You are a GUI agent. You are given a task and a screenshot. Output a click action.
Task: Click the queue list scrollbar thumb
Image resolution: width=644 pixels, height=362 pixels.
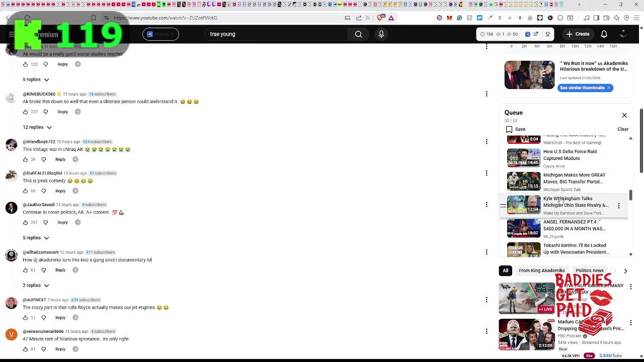point(631,195)
